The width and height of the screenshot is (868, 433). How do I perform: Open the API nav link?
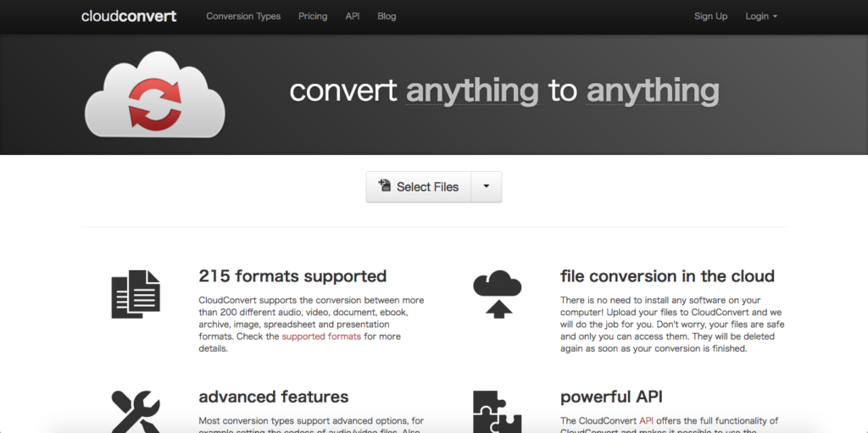(353, 16)
